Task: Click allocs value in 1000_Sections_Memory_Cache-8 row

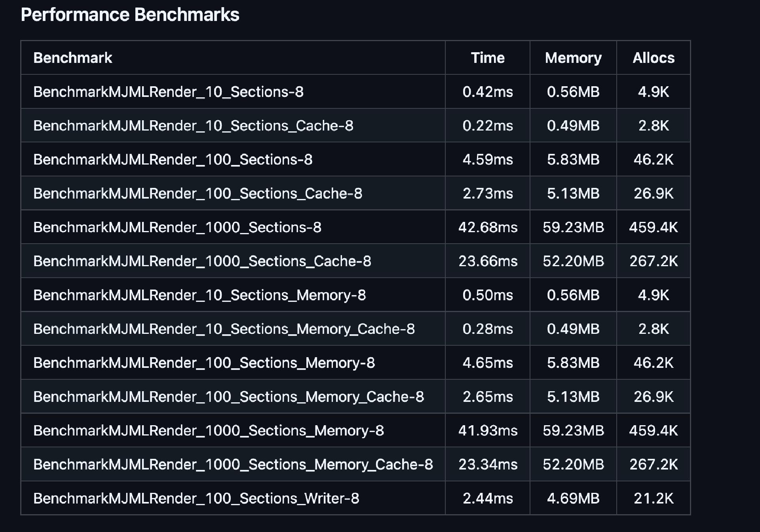Action: pos(654,464)
